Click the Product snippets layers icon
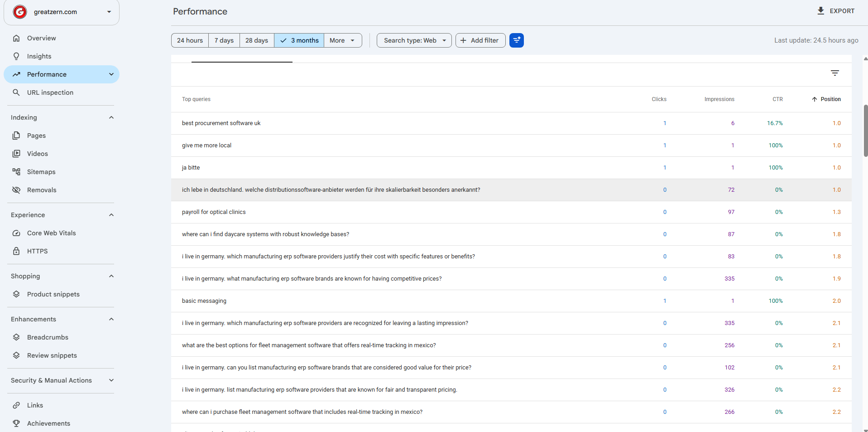 point(16,294)
